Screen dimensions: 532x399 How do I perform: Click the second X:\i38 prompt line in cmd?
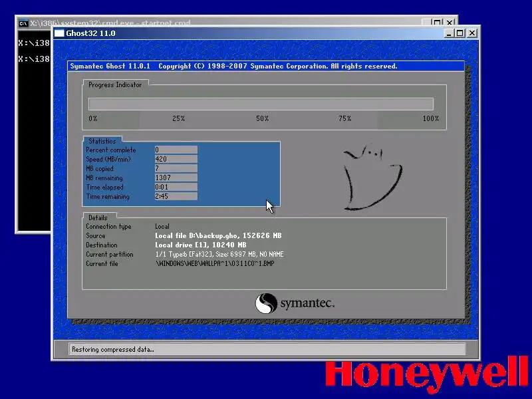[x=34, y=59]
